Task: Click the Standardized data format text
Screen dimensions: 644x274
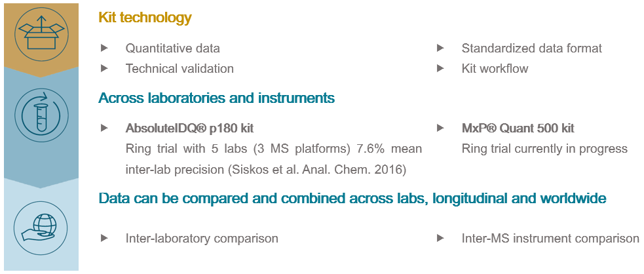Action: coord(531,49)
